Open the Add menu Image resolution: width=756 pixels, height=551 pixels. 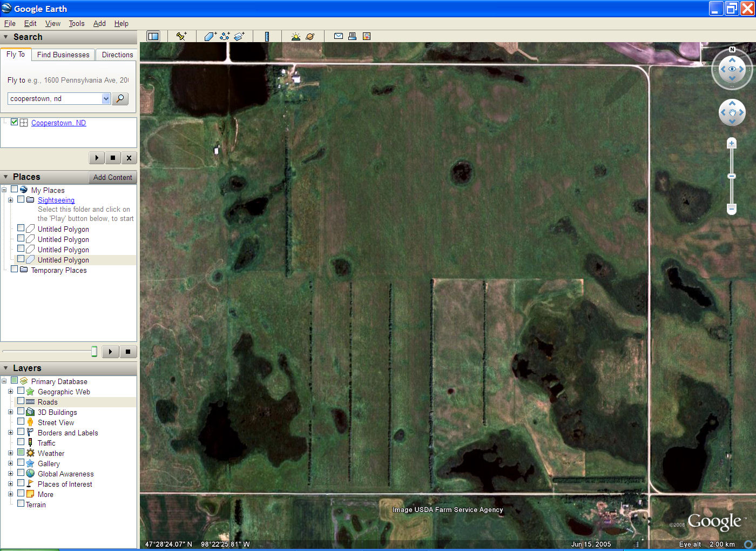pos(99,23)
